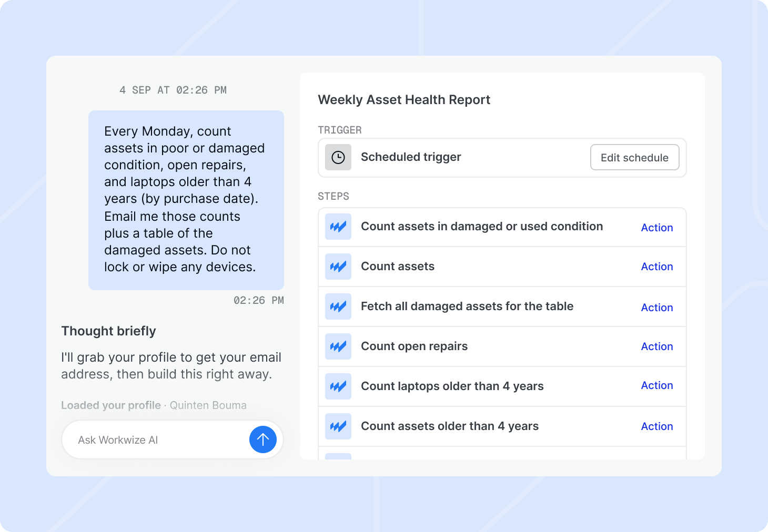This screenshot has height=532, width=768.
Task: Click the Workwize icon for Fetch all damaged assets
Action: point(338,306)
